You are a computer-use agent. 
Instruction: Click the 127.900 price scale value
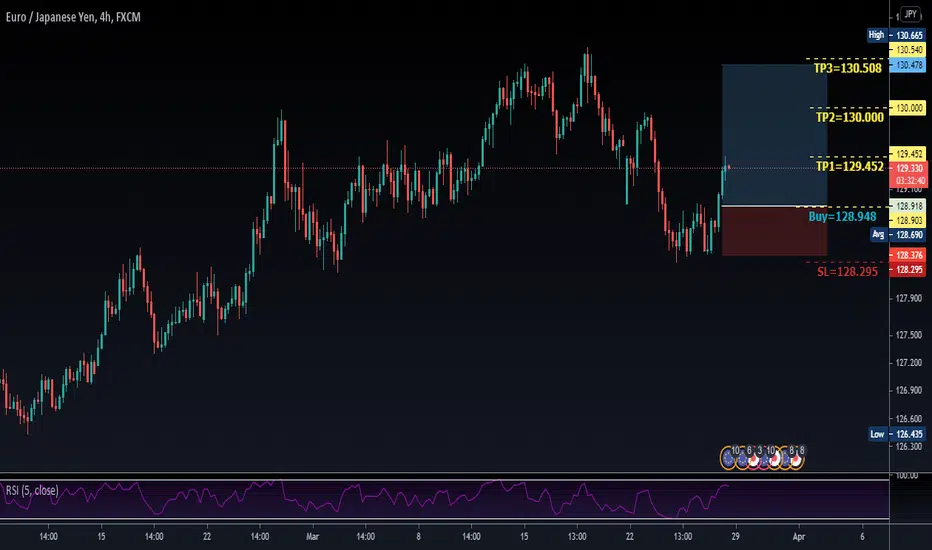pyautogui.click(x=909, y=298)
